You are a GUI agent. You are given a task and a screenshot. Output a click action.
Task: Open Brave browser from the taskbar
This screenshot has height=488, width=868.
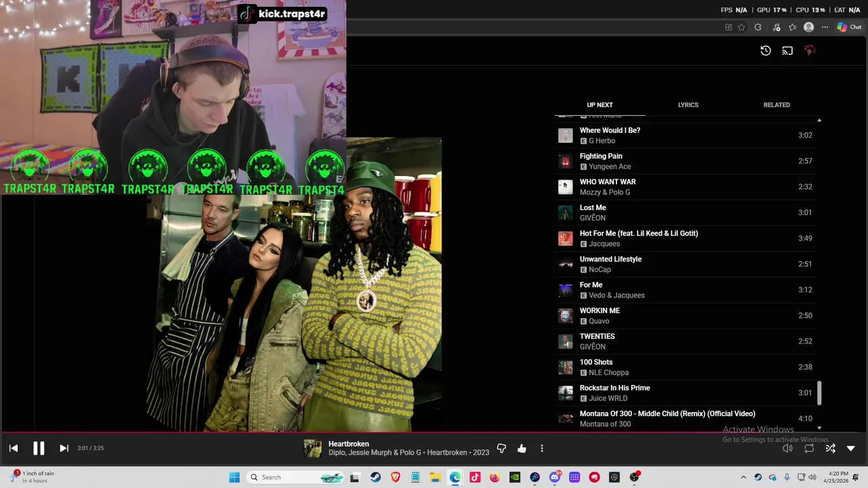395,477
